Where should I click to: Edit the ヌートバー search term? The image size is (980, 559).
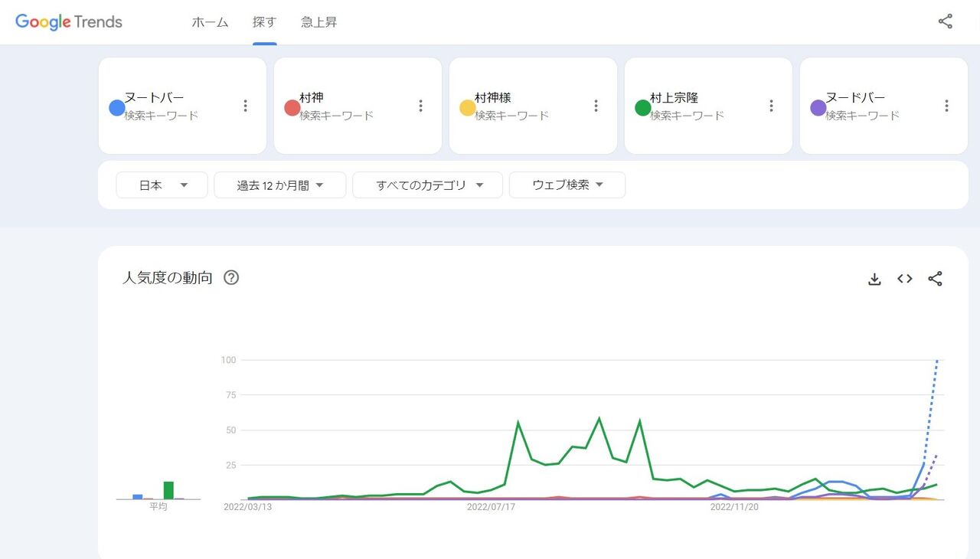coord(155,98)
